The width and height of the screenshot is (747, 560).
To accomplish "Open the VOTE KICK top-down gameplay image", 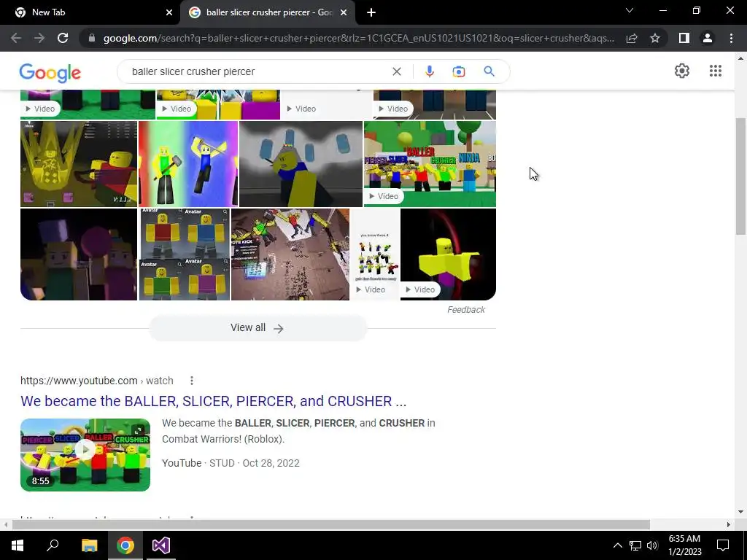I will click(x=290, y=254).
